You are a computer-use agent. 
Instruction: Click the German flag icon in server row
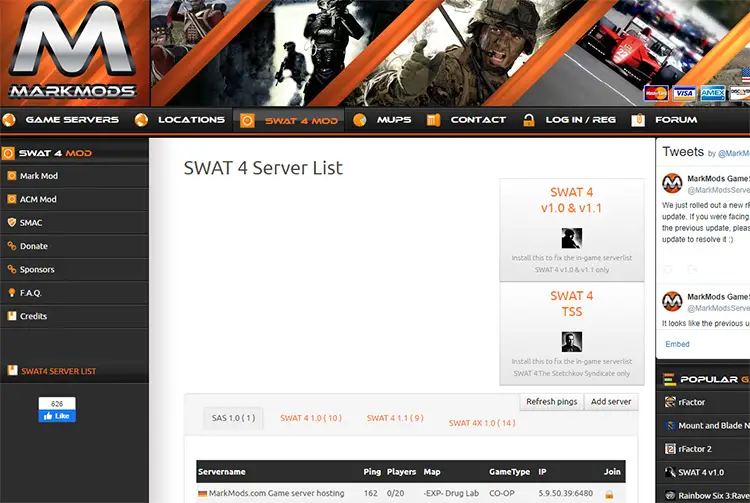point(203,493)
